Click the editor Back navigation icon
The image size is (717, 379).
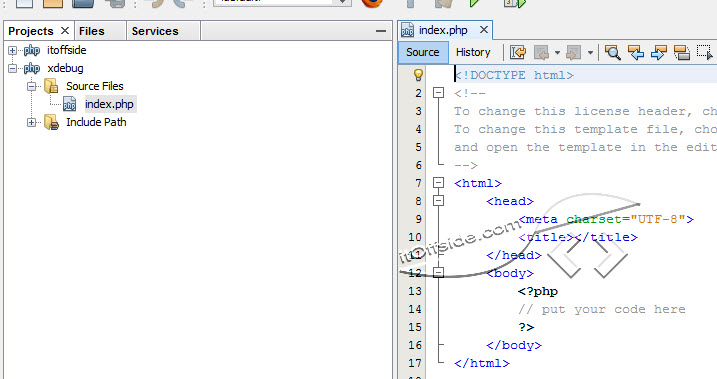click(x=541, y=52)
